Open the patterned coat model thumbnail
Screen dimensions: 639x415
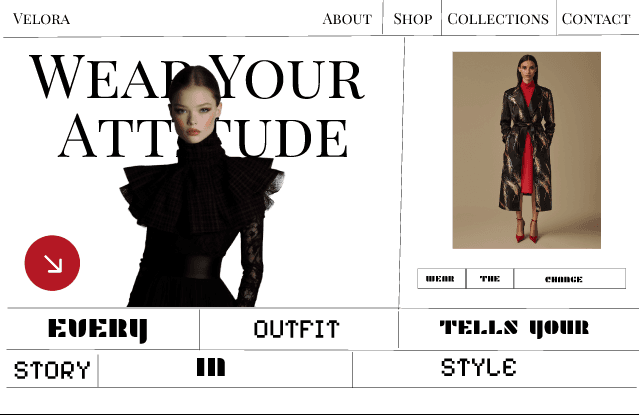527,150
